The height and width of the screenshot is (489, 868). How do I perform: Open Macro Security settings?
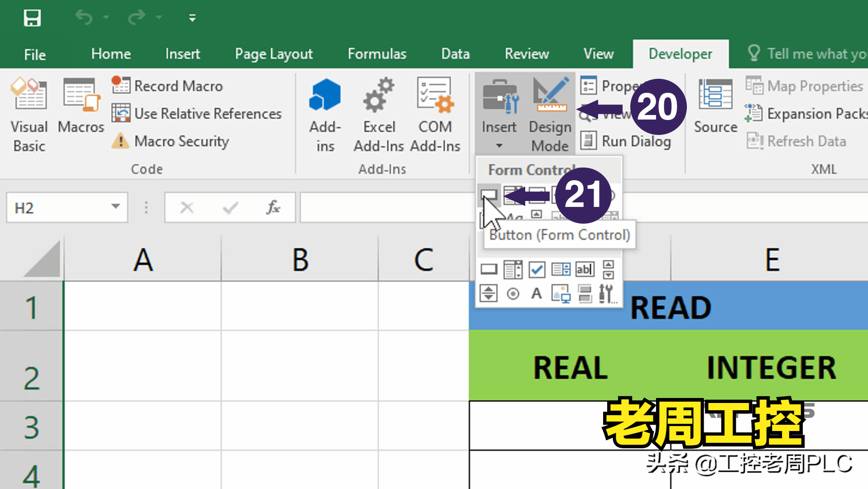[x=181, y=141]
